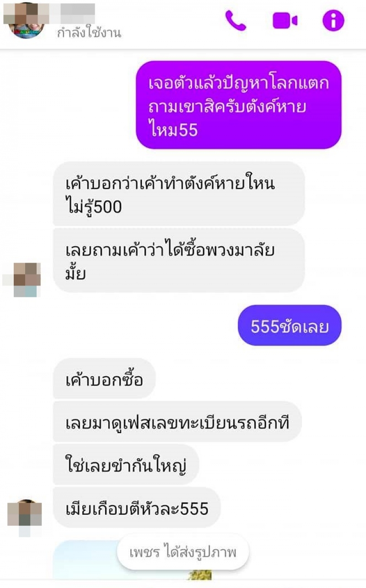Select the message เมียเกือบตีหัวละ555
Screen dimensions: 366x588
tap(137, 507)
